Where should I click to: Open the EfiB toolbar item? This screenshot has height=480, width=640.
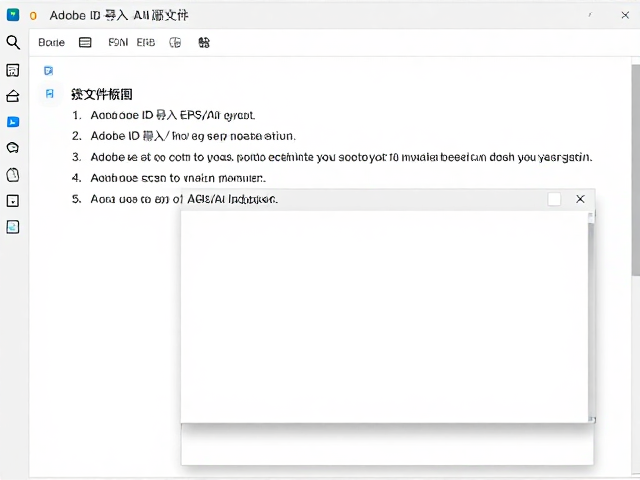146,42
